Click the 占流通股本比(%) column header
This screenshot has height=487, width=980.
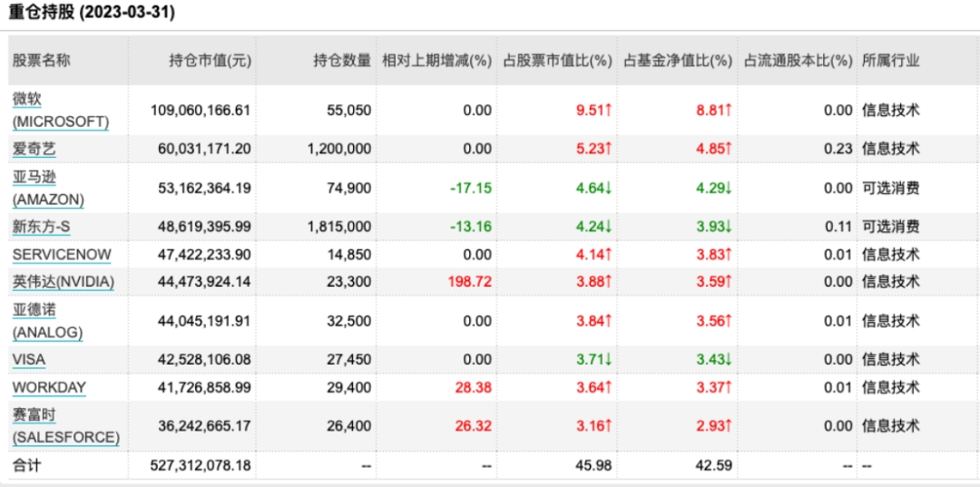799,61
